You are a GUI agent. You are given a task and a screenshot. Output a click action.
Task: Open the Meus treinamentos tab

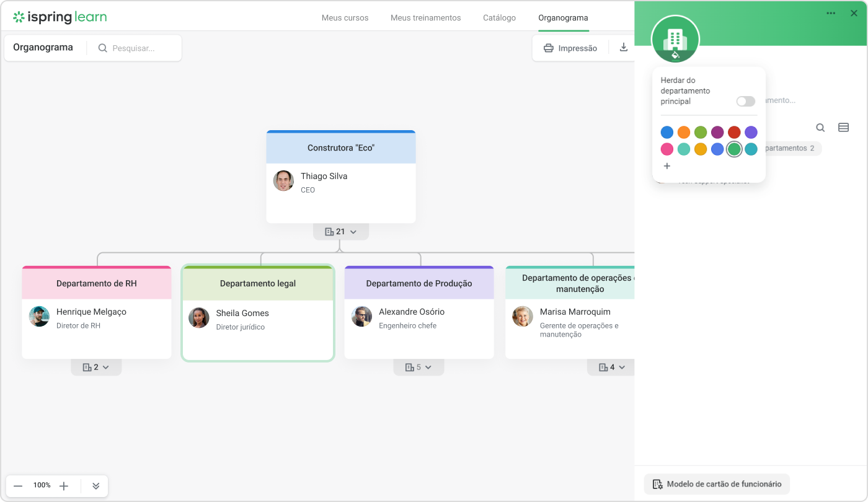pyautogui.click(x=426, y=18)
